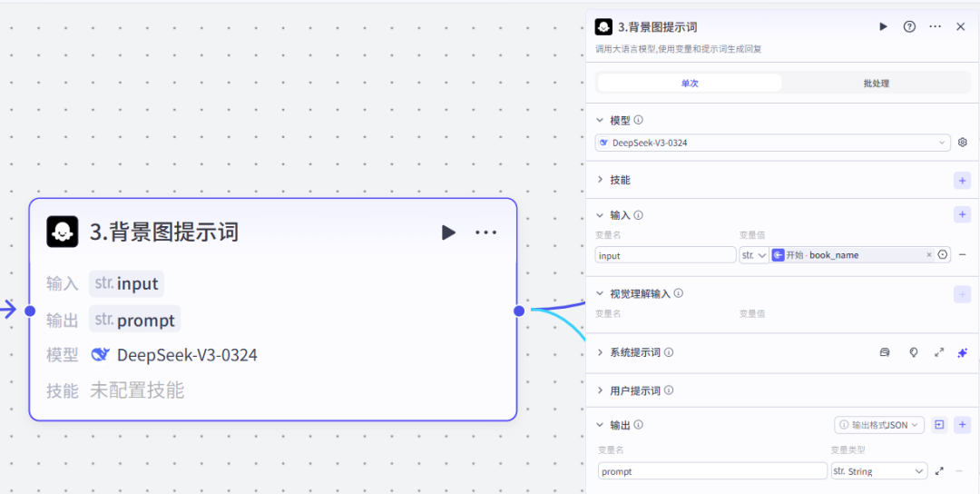This screenshot has width=980, height=494.
Task: Click the prompt output variable name field
Action: point(712,471)
